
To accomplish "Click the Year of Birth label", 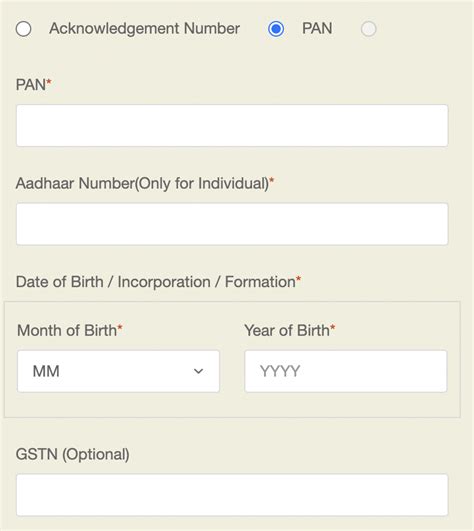I will [289, 330].
